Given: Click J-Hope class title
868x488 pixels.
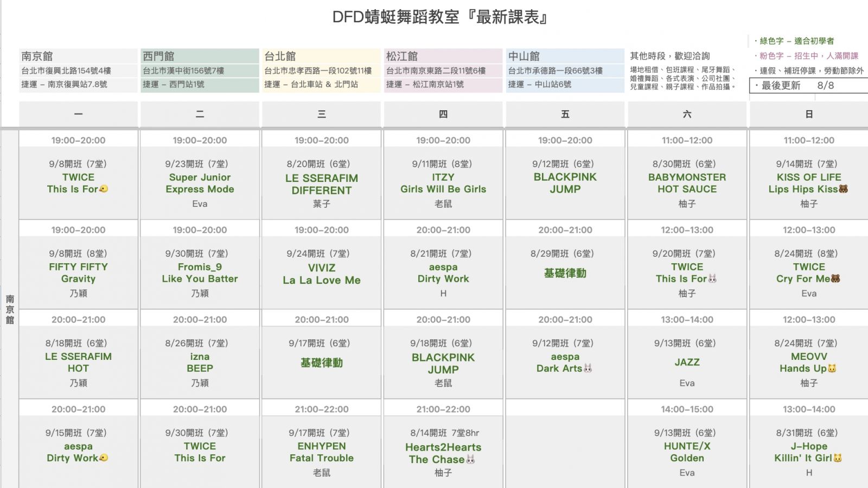Looking at the screenshot, I should (809, 446).
